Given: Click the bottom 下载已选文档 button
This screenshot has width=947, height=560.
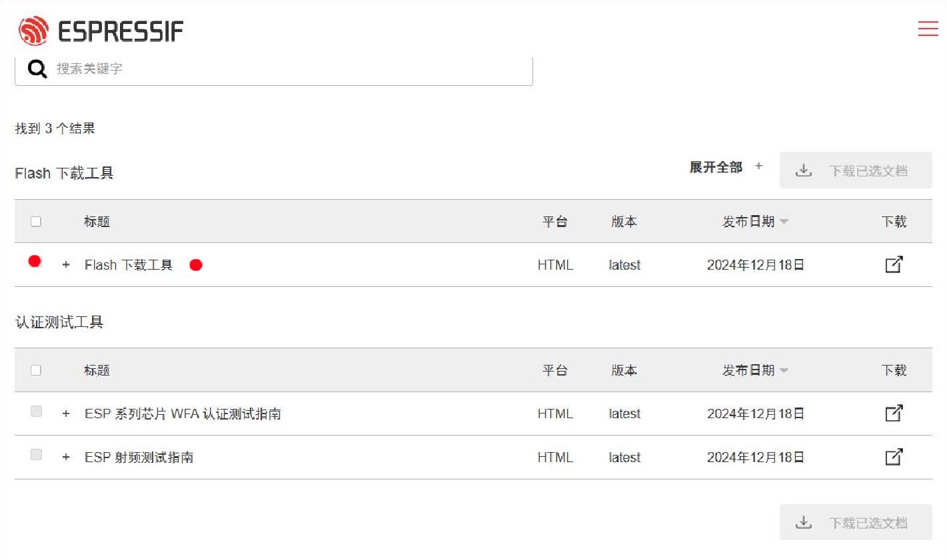Looking at the screenshot, I should coord(856,522).
